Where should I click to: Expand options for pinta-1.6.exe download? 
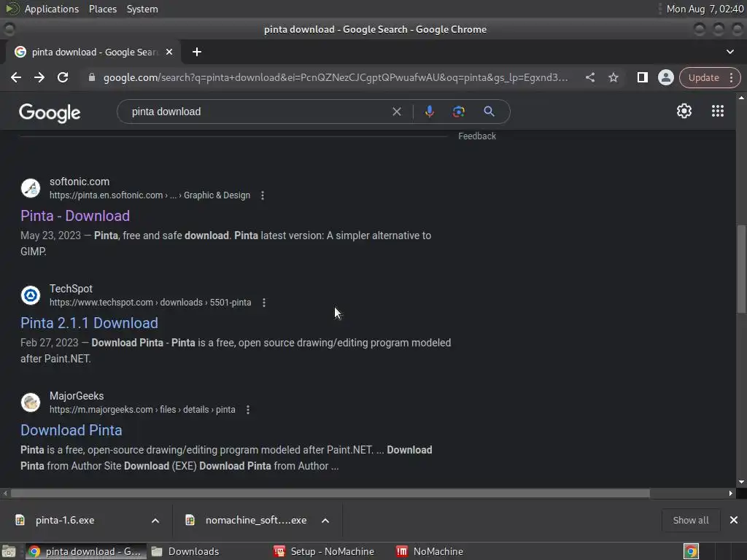155,521
